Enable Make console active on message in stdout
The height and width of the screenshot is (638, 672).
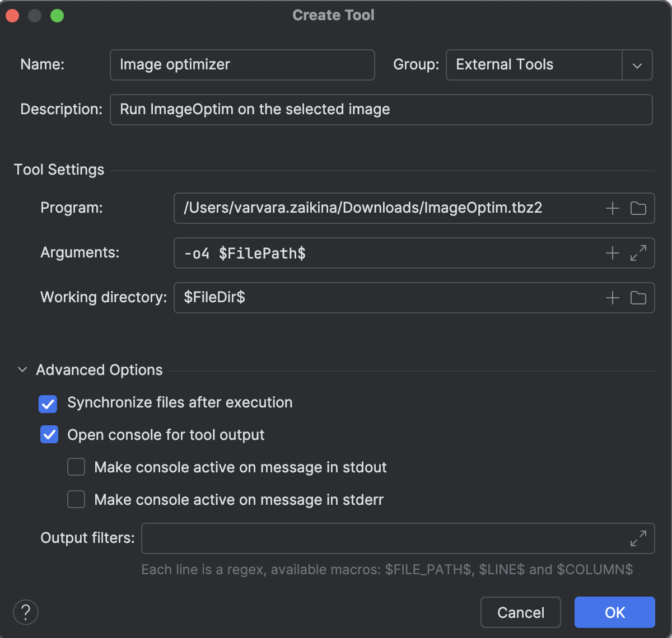tap(76, 467)
